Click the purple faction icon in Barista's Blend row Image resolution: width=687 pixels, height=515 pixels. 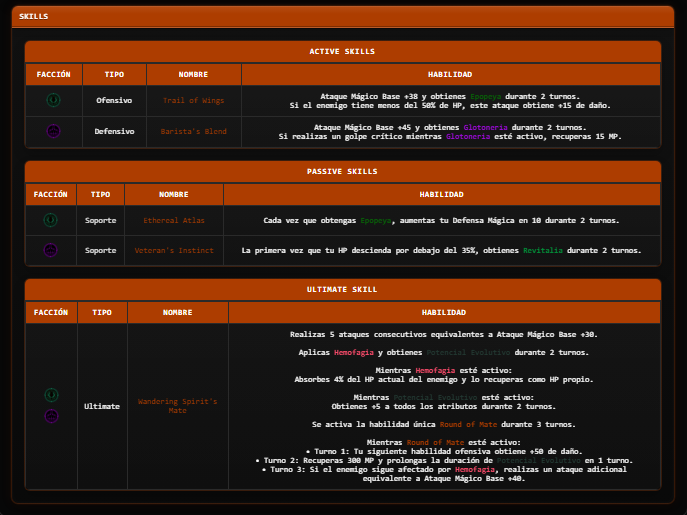53,131
